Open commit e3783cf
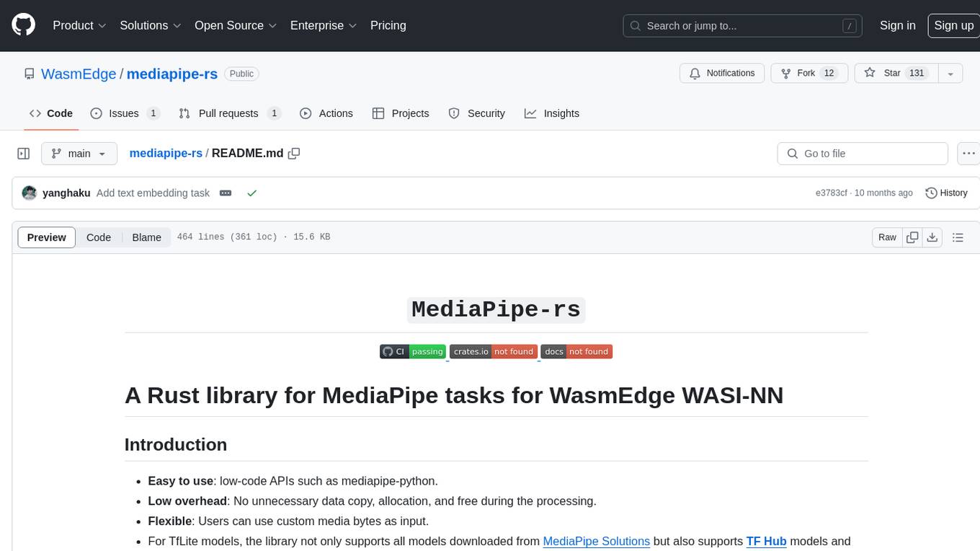 tap(831, 193)
